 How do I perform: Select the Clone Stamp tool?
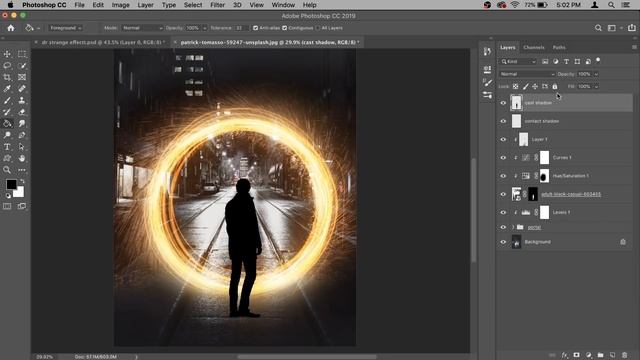click(22, 100)
